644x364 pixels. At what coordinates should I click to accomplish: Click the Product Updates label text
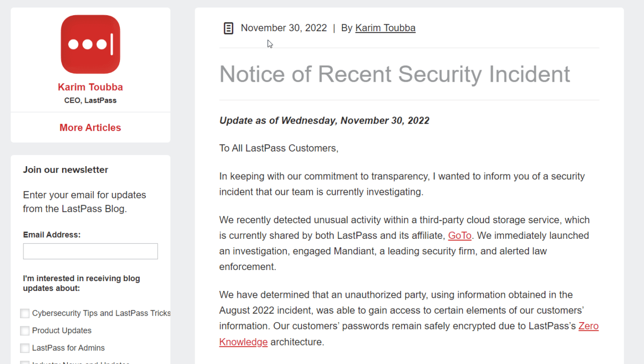click(x=62, y=330)
